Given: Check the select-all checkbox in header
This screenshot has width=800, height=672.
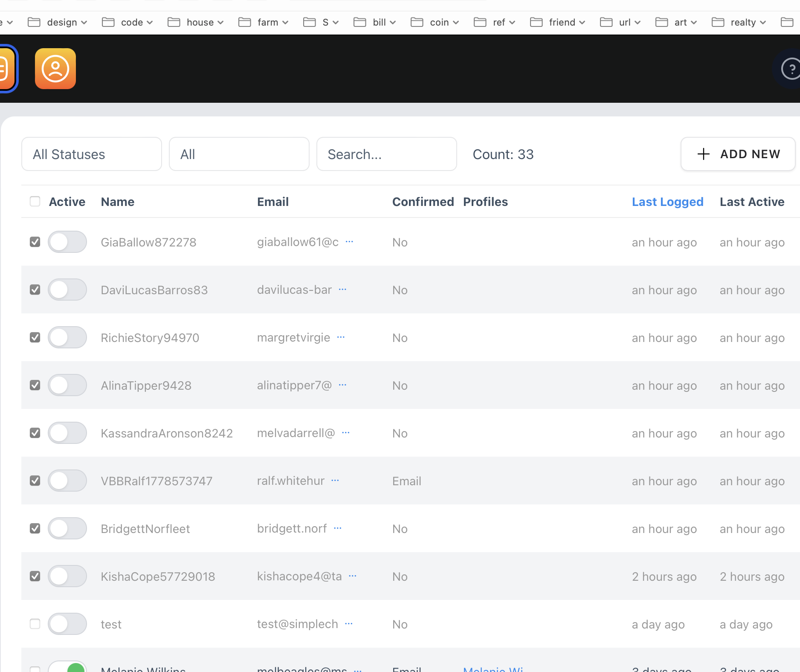Looking at the screenshot, I should 35,201.
